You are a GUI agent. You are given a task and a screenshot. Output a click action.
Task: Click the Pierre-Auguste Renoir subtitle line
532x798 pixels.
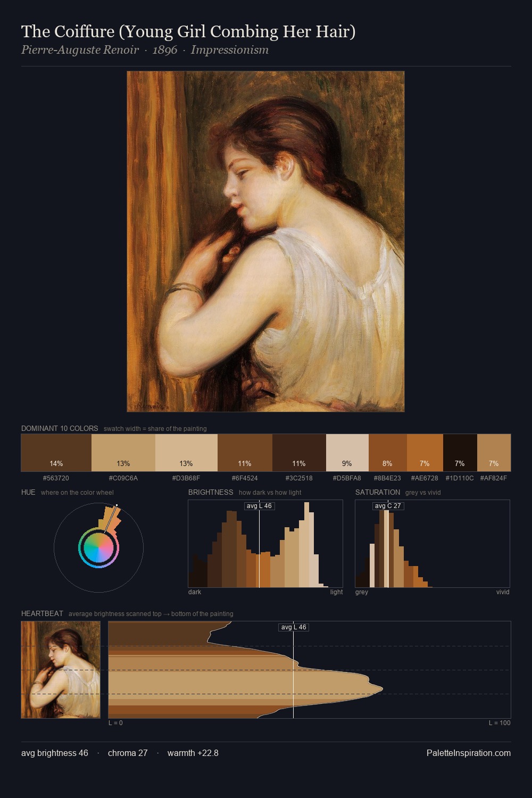point(145,50)
